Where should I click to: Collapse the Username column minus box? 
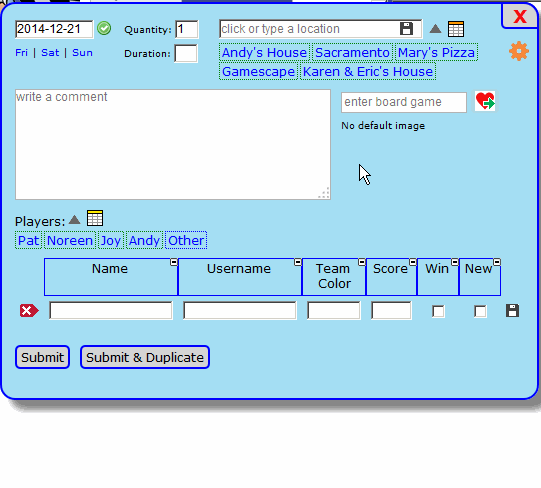pyautogui.click(x=298, y=262)
